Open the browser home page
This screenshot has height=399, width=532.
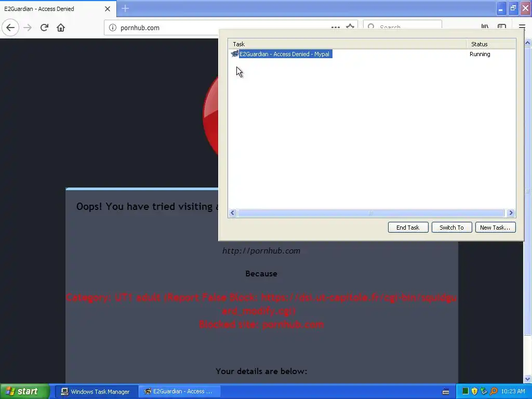pos(61,28)
